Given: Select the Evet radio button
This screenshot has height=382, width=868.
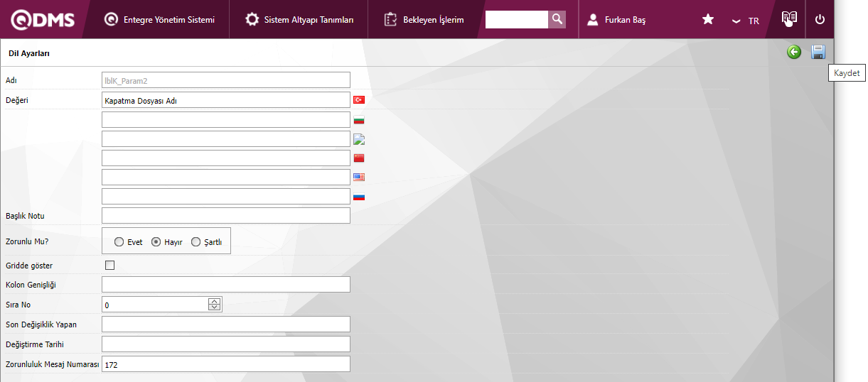Looking at the screenshot, I should (119, 242).
